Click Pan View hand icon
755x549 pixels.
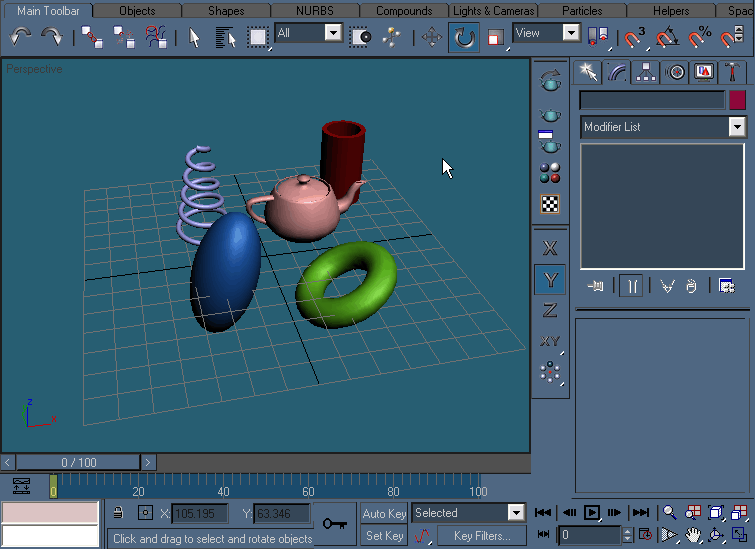692,535
